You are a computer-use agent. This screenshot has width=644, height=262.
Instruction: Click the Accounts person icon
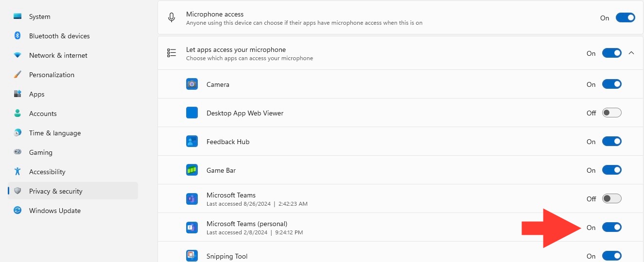[x=17, y=114]
